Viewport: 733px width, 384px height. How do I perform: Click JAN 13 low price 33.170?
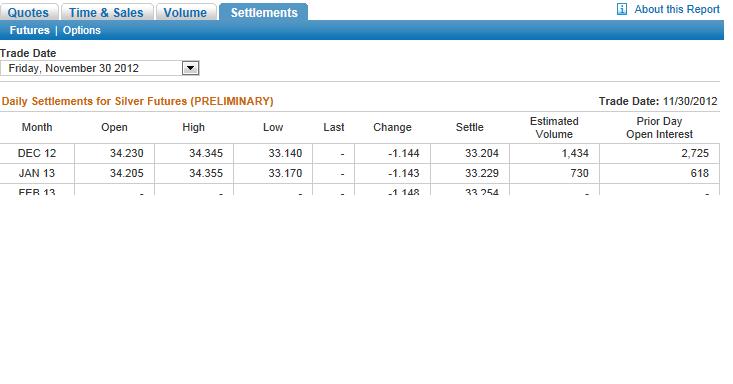[285, 174]
